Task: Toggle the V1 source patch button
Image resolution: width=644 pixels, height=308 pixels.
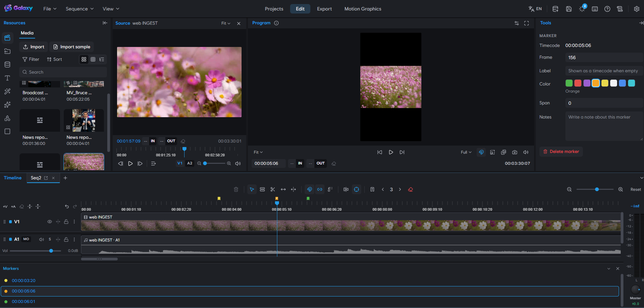Action: (x=180, y=163)
